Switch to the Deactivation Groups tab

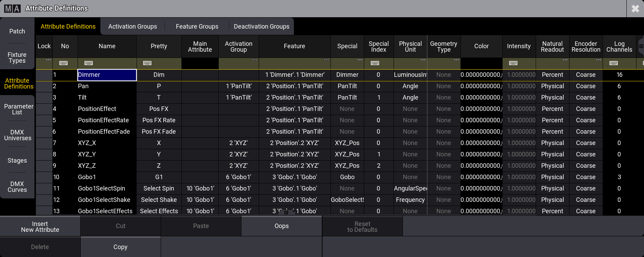[261, 27]
